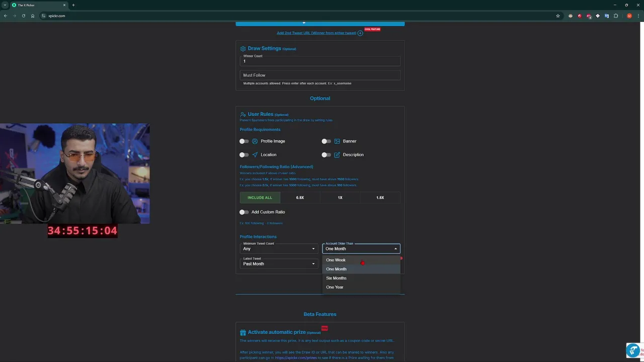Open the tab search chevron

tap(5, 5)
